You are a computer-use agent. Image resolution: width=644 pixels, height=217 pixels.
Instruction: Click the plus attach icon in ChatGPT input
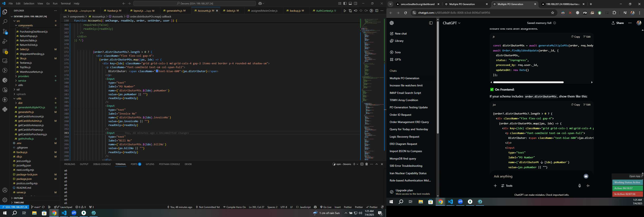[495, 186]
